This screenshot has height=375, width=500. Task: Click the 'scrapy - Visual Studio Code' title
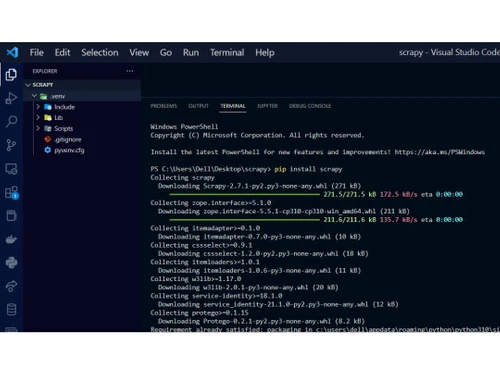tap(449, 52)
